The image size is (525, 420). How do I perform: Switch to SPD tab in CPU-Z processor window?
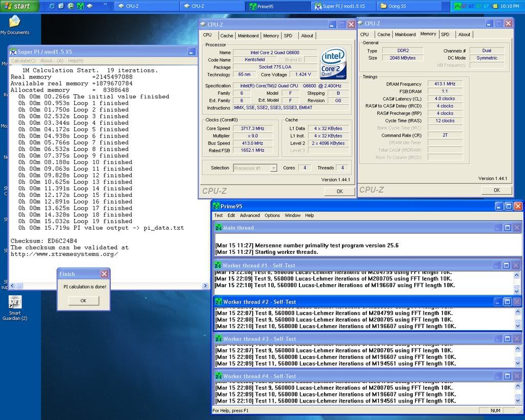(288, 35)
